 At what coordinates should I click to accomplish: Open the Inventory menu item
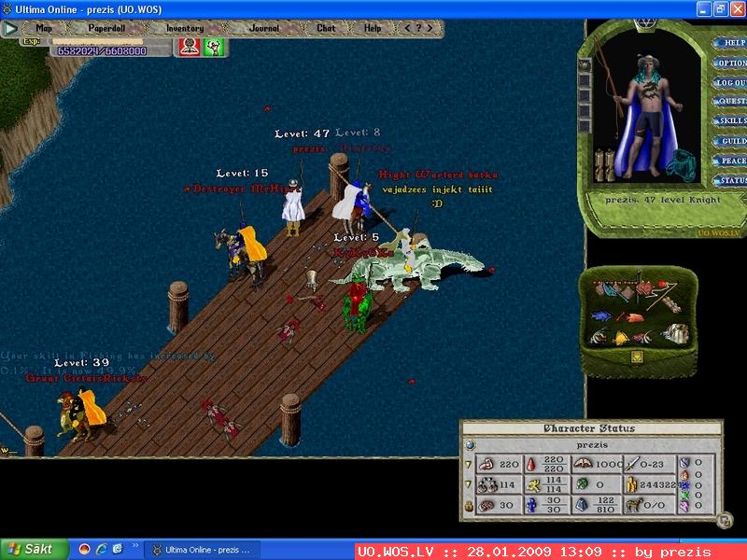[x=185, y=29]
